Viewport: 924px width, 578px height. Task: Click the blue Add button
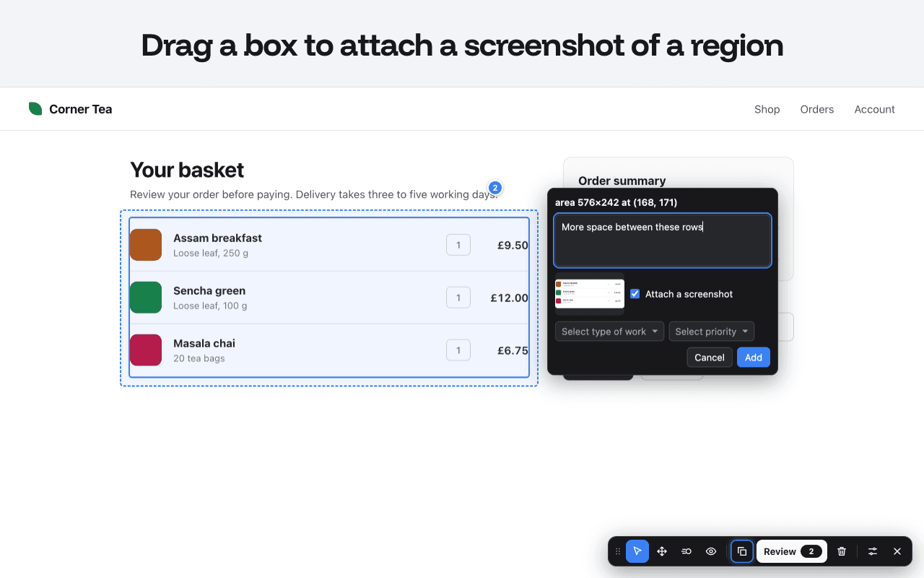[754, 358]
